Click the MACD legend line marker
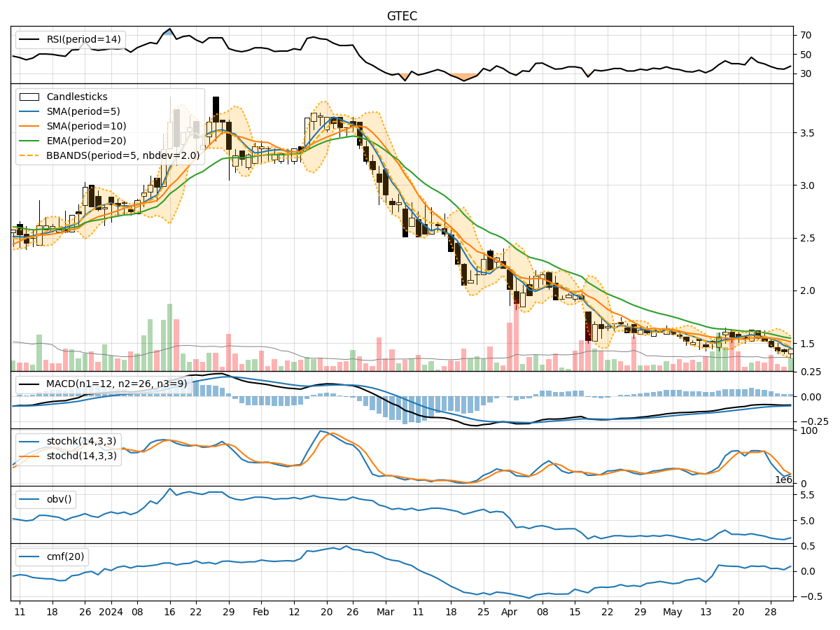Image resolution: width=840 pixels, height=630 pixels. pyautogui.click(x=30, y=384)
